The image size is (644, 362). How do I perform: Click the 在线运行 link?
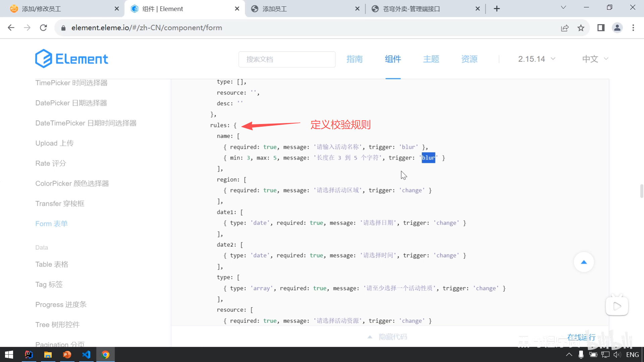click(581, 337)
